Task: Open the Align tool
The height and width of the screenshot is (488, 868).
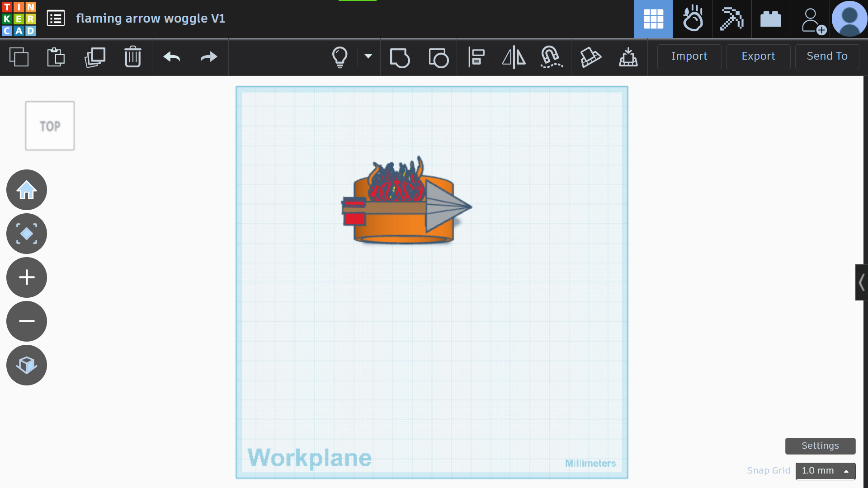Action: [476, 57]
